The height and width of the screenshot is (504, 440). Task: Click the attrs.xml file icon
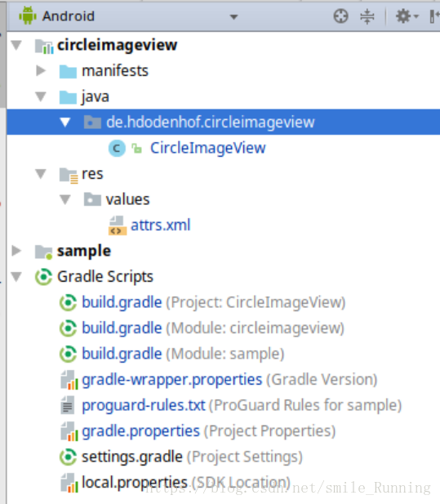(x=118, y=225)
